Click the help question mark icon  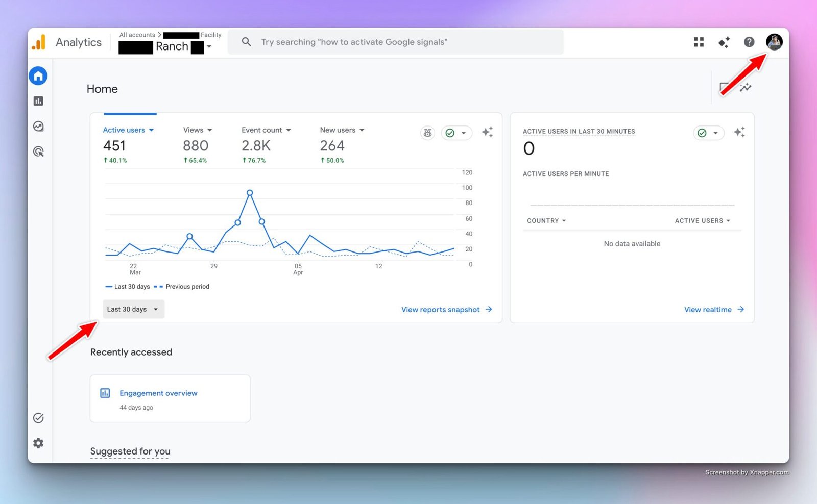(749, 42)
